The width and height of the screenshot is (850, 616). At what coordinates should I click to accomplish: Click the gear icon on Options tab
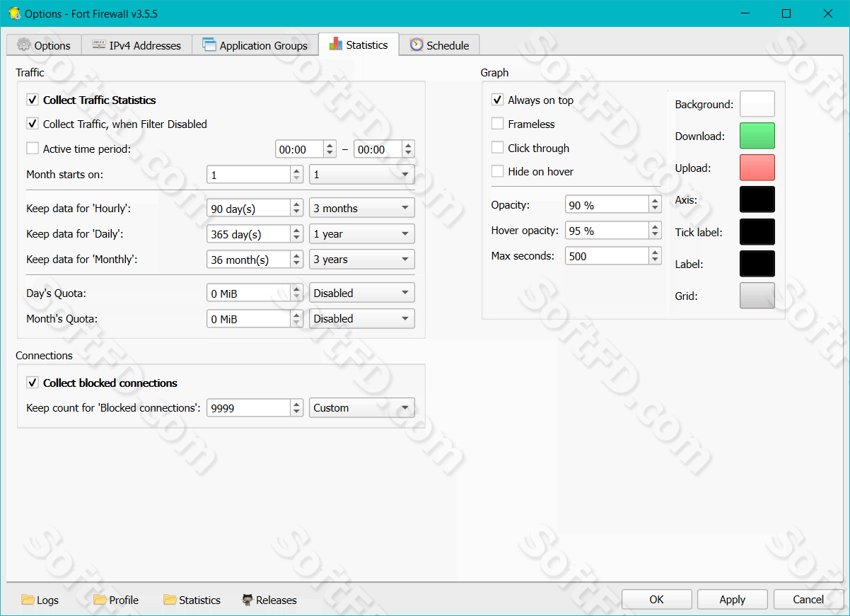point(24,45)
